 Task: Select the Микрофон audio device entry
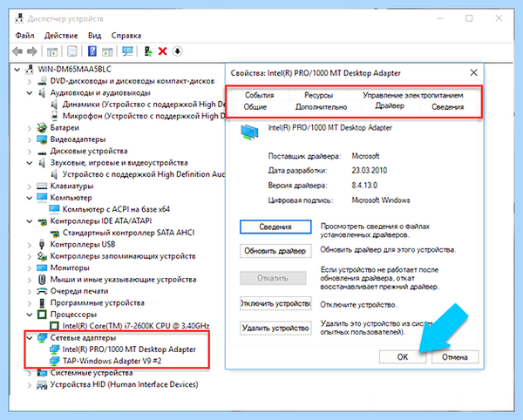(144, 116)
